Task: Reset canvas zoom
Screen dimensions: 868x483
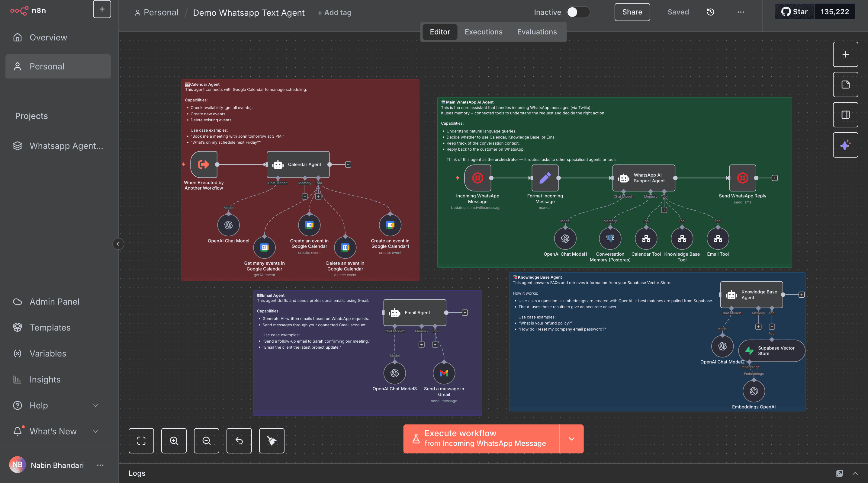Action: (x=239, y=440)
